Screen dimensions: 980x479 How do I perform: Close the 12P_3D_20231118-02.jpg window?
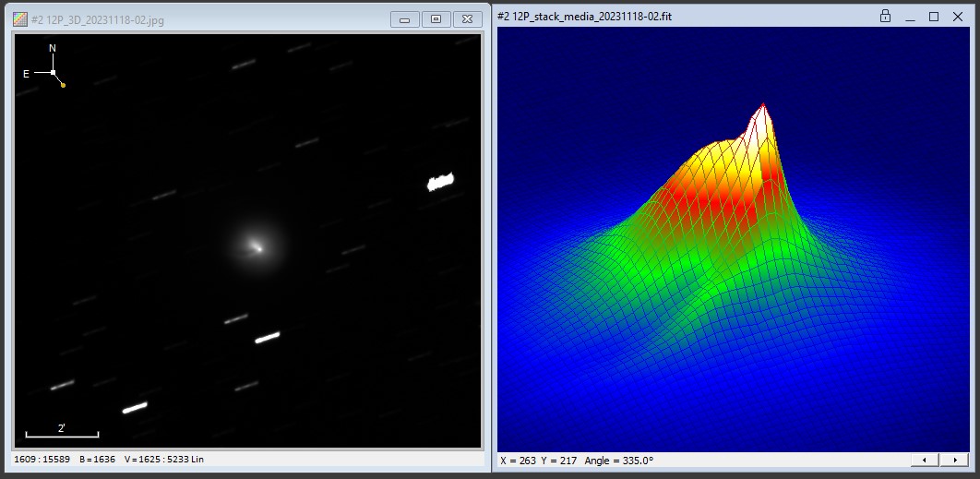(468, 19)
